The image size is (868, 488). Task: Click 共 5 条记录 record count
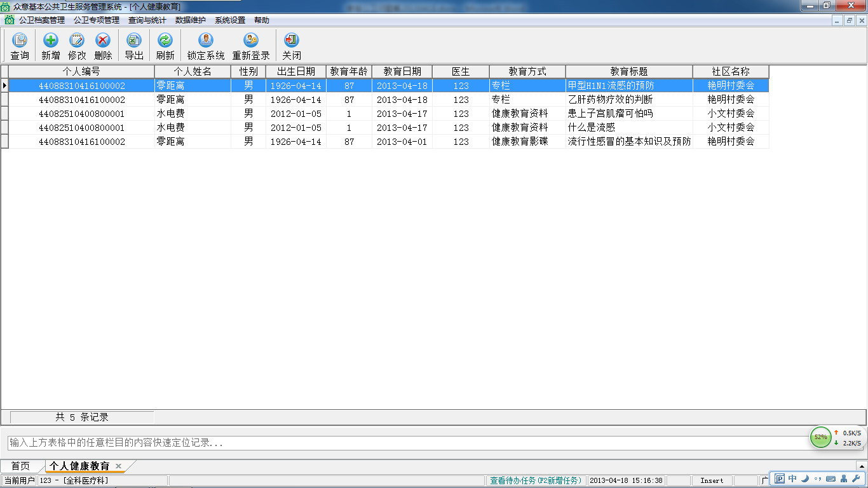pyautogui.click(x=82, y=417)
